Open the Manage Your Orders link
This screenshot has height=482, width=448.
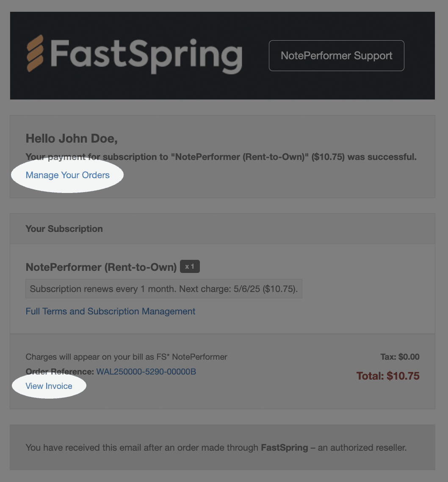click(x=68, y=175)
